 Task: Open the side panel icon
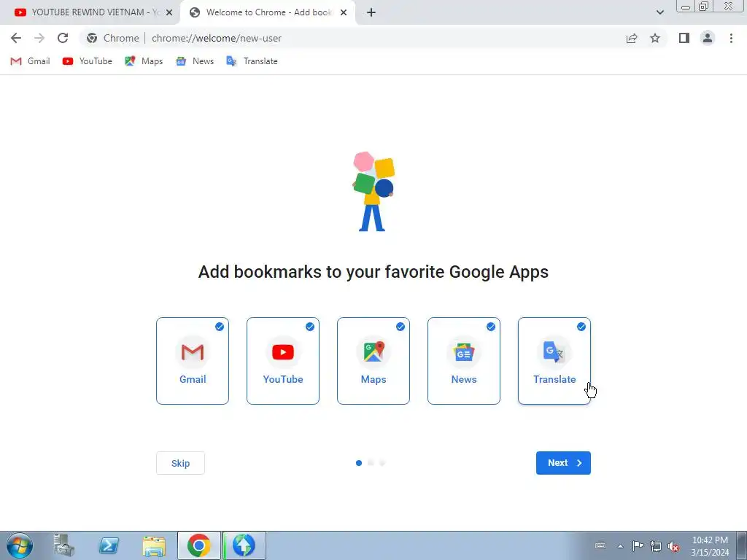pyautogui.click(x=684, y=38)
